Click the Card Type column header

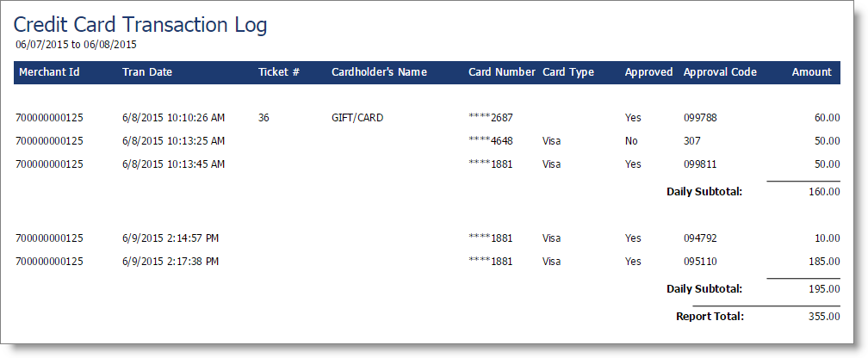pyautogui.click(x=568, y=72)
